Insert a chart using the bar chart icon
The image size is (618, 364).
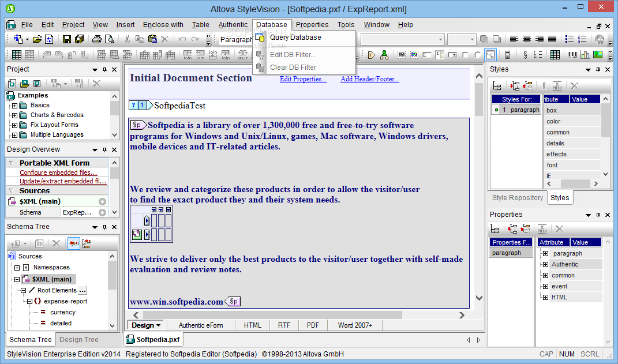(x=585, y=55)
